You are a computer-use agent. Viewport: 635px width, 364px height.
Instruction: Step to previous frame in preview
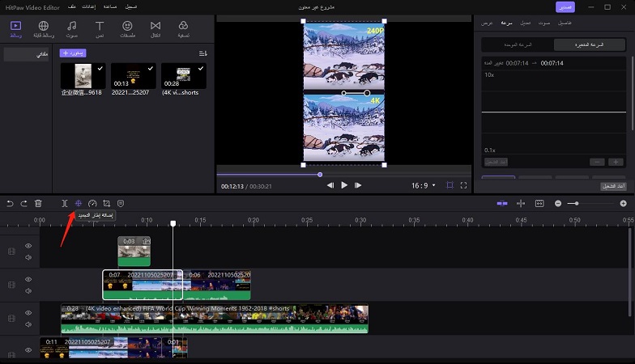tap(330, 185)
